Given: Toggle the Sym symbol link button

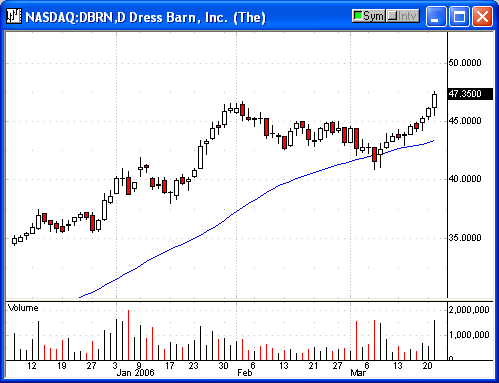Looking at the screenshot, I should tap(368, 16).
